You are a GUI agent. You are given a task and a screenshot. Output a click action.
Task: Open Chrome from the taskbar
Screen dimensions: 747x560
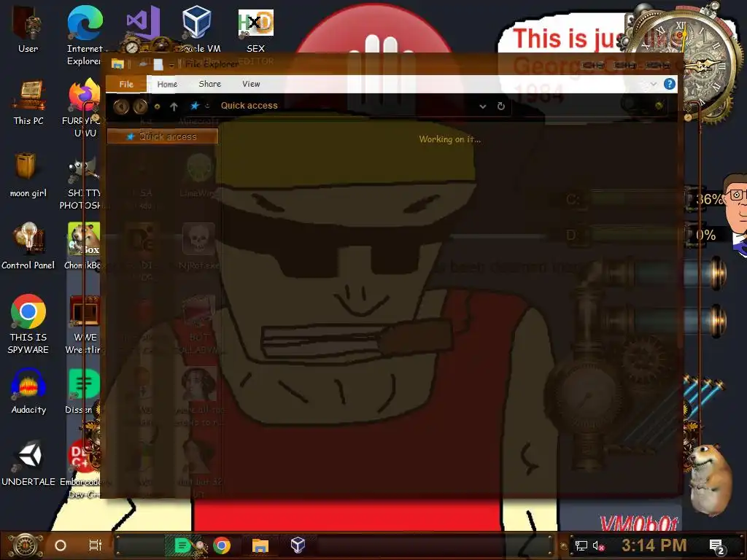(222, 545)
